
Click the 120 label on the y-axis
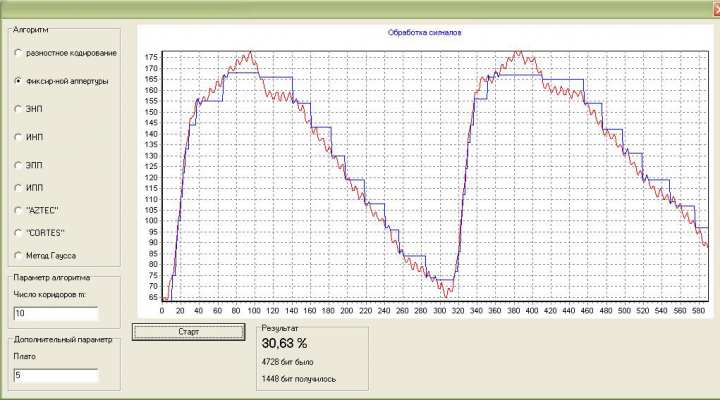point(152,178)
